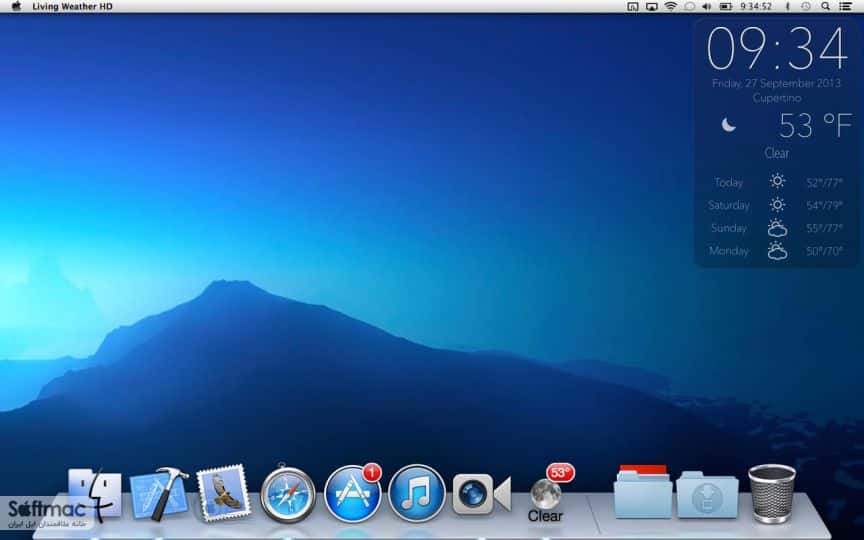Click the 53° badge on weather dock icon
The width and height of the screenshot is (864, 540).
[560, 472]
